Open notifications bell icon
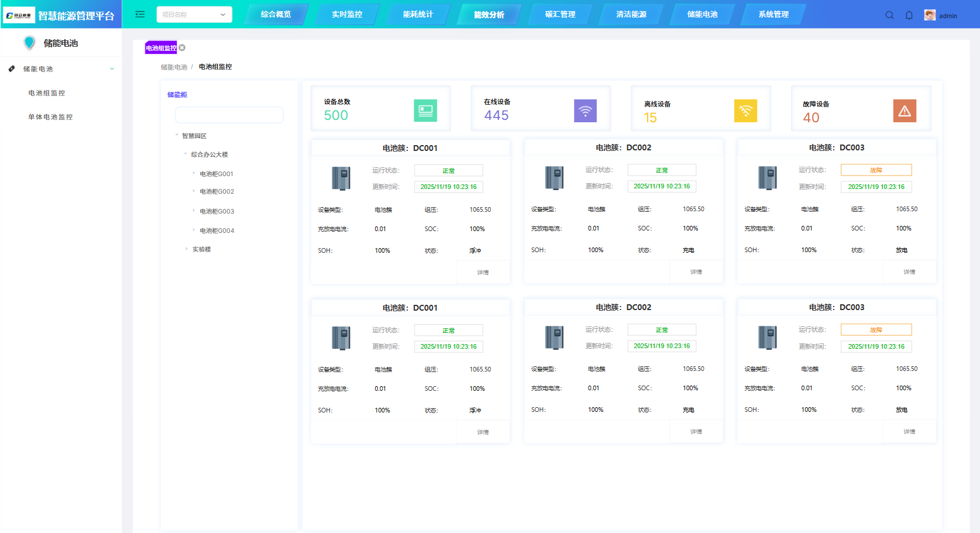This screenshot has width=980, height=533. click(909, 15)
